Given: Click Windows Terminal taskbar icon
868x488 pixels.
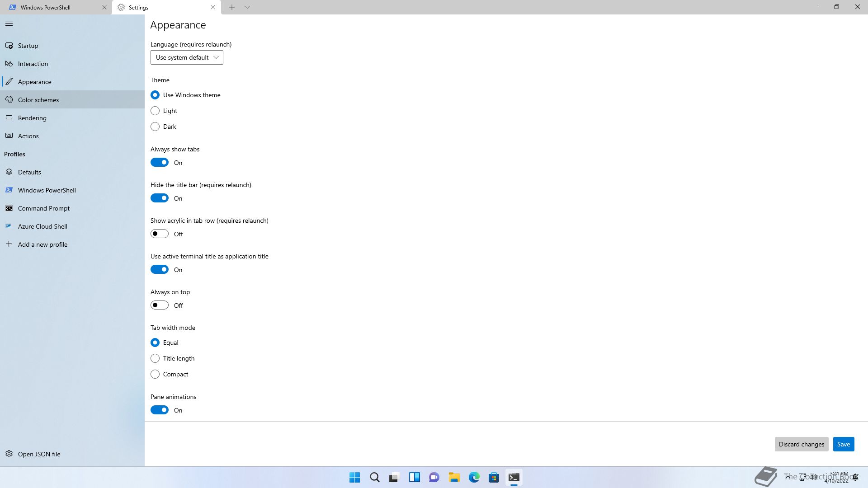Looking at the screenshot, I should 514,477.
